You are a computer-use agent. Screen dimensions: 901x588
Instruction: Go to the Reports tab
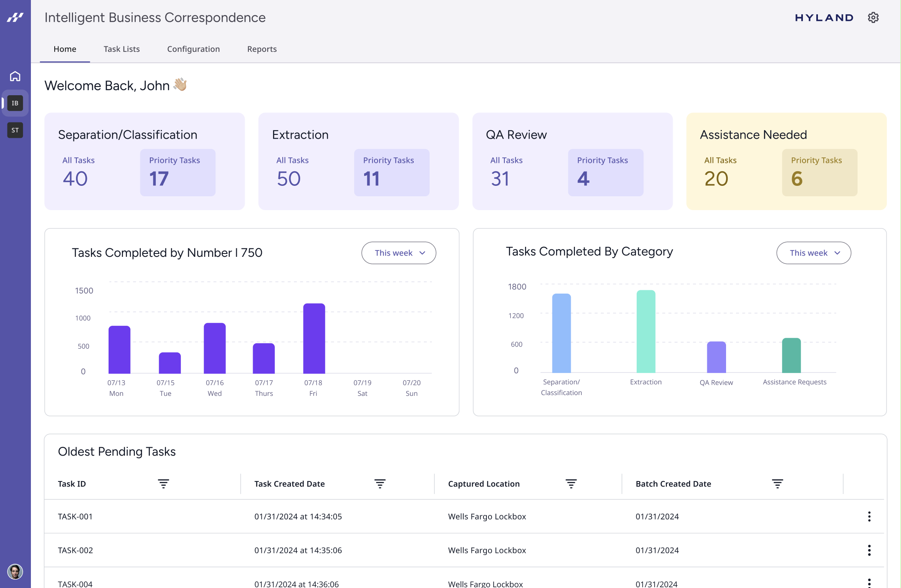262,49
